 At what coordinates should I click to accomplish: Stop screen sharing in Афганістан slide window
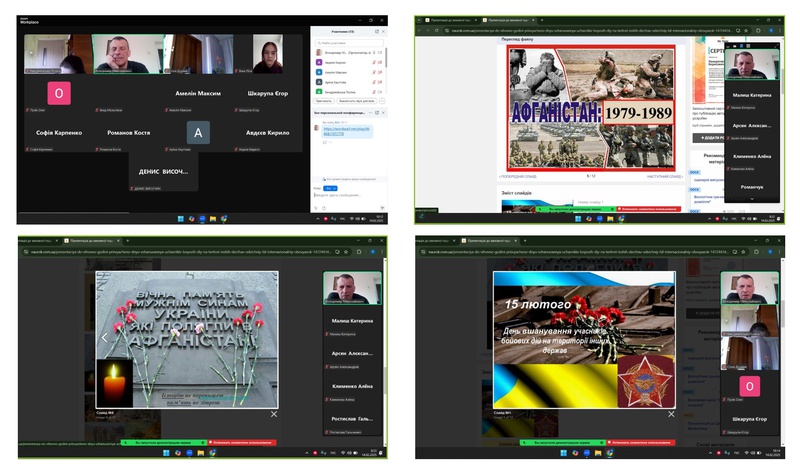point(648,209)
